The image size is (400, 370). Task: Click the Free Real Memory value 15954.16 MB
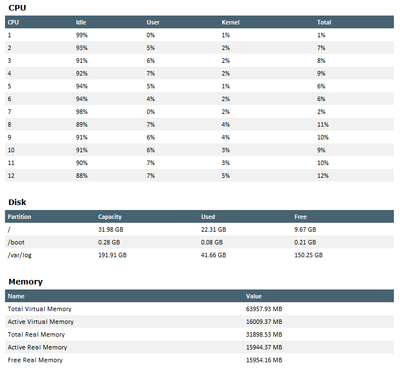tap(264, 360)
